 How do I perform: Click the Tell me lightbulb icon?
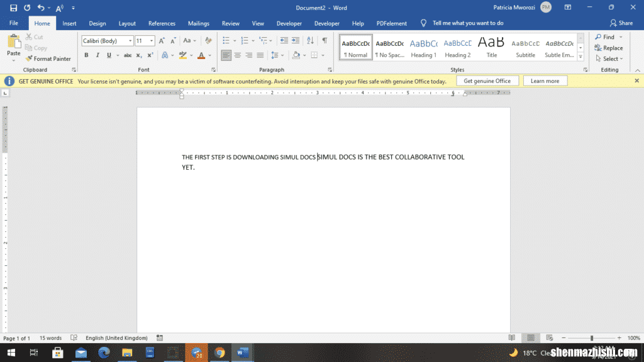423,23
